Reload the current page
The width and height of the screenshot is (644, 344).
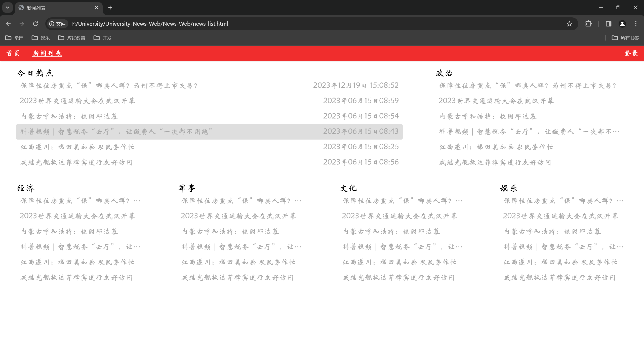35,24
